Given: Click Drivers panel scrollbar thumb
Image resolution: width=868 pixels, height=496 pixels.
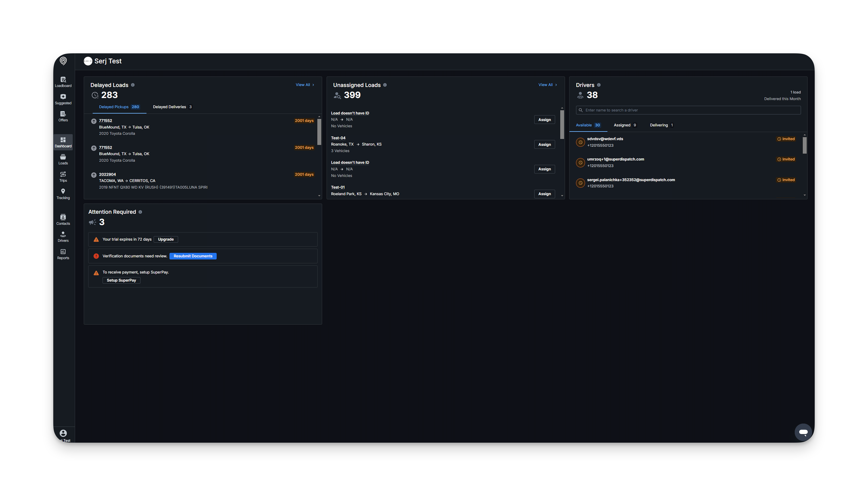Looking at the screenshot, I should coord(804,145).
